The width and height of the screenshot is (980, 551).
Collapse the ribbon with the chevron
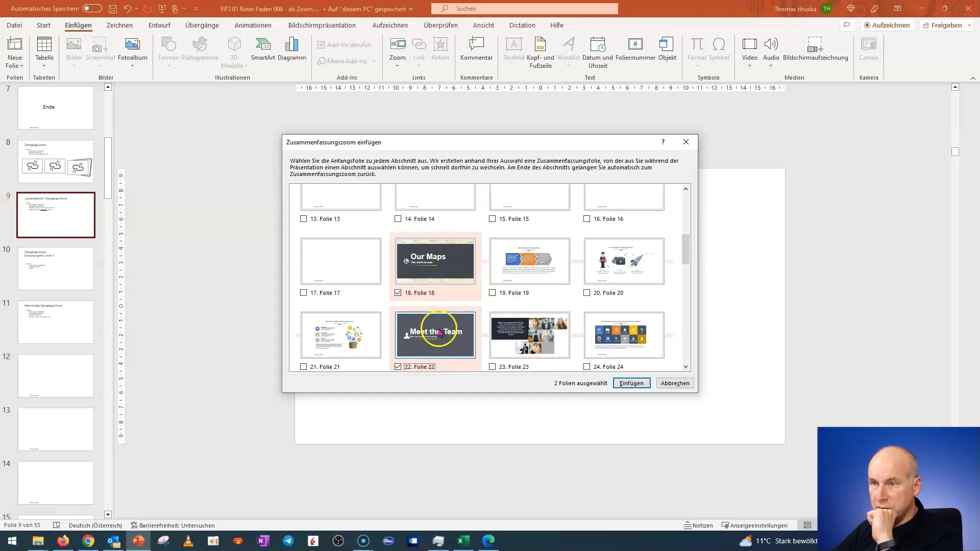coord(973,78)
